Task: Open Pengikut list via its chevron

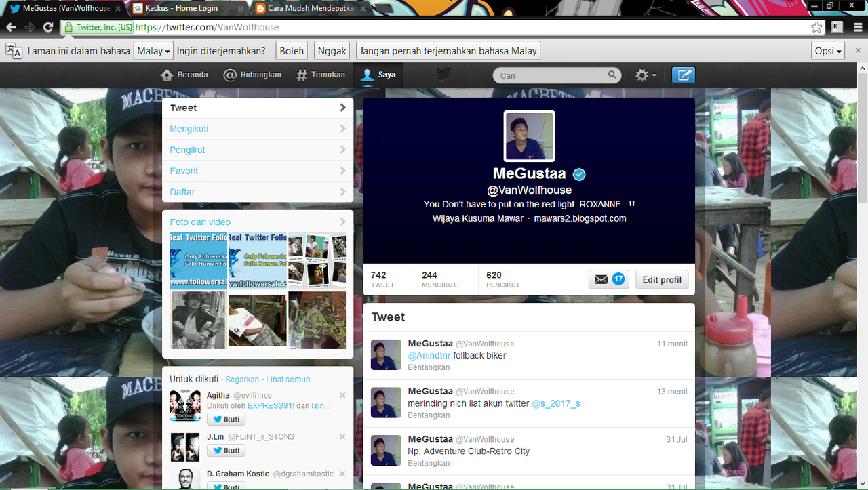Action: [342, 150]
